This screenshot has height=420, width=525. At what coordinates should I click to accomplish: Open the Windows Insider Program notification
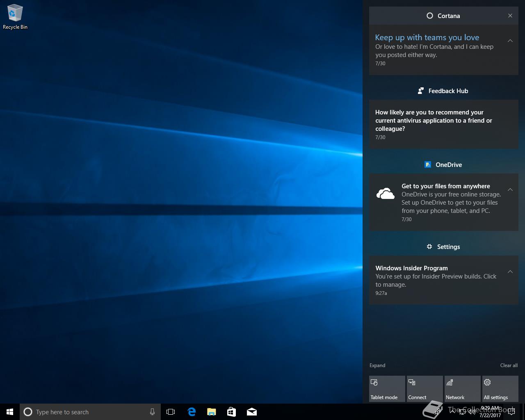click(x=444, y=280)
